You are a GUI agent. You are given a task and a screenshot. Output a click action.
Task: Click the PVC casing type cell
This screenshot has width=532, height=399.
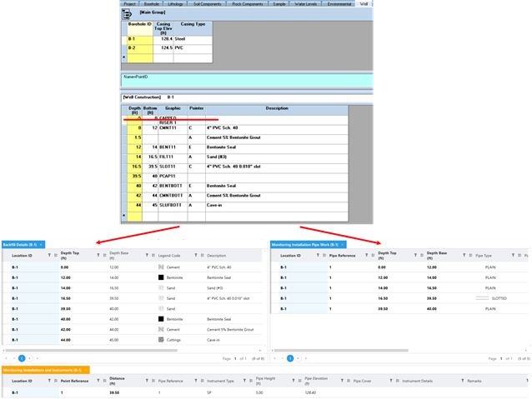pyautogui.click(x=193, y=48)
